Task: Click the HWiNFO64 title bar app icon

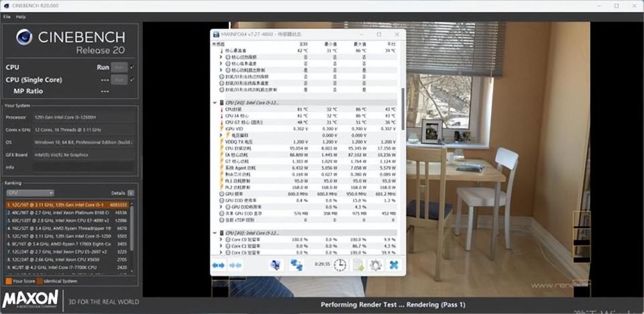Action: 216,34
